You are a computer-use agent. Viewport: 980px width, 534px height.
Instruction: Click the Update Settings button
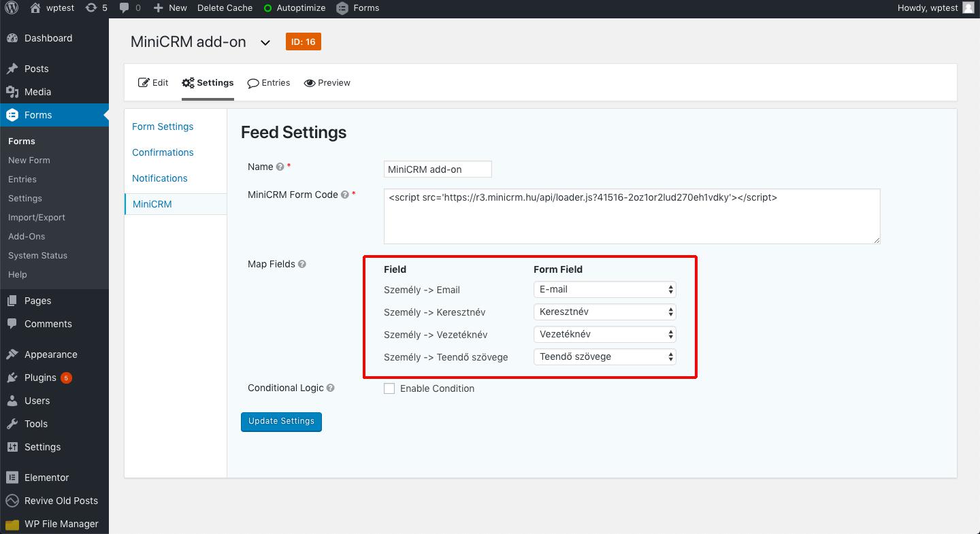click(281, 422)
